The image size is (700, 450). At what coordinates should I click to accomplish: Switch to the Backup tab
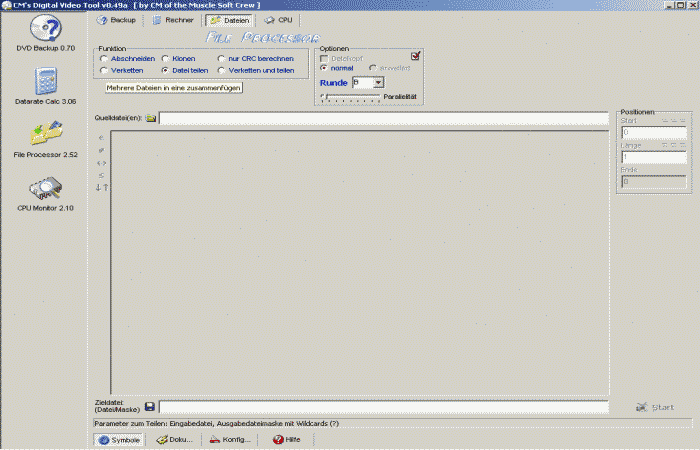click(x=117, y=20)
